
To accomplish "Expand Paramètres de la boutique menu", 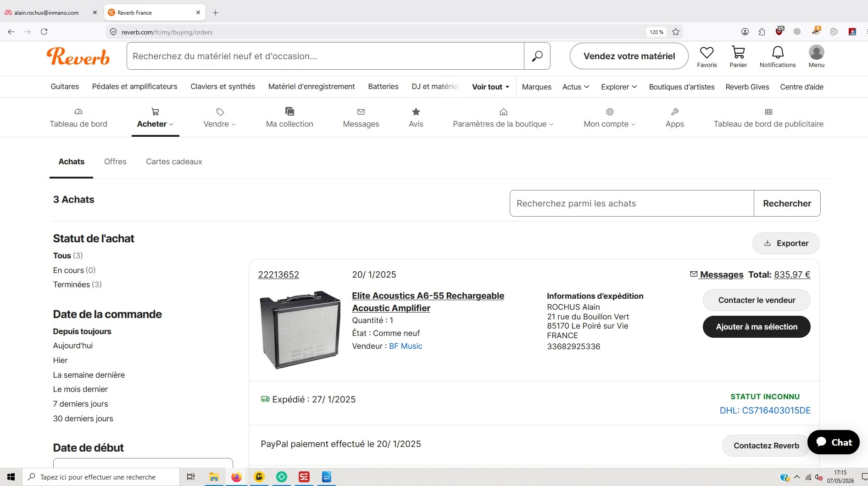I will click(503, 118).
